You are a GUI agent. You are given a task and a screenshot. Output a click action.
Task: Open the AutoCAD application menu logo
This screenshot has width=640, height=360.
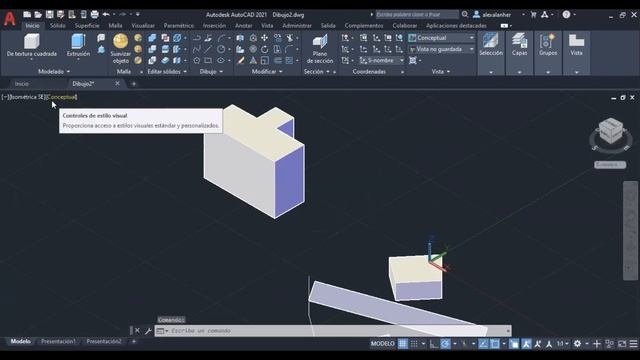(10, 19)
